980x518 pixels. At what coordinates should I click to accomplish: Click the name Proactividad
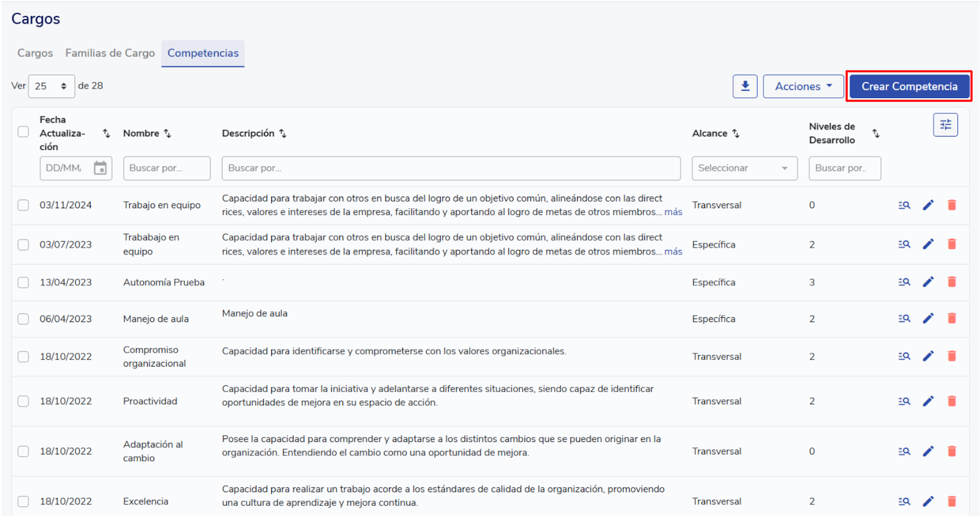[150, 402]
